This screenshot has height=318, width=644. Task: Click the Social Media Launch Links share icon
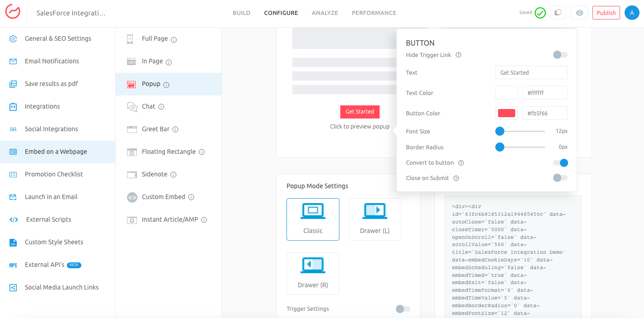[x=13, y=287]
